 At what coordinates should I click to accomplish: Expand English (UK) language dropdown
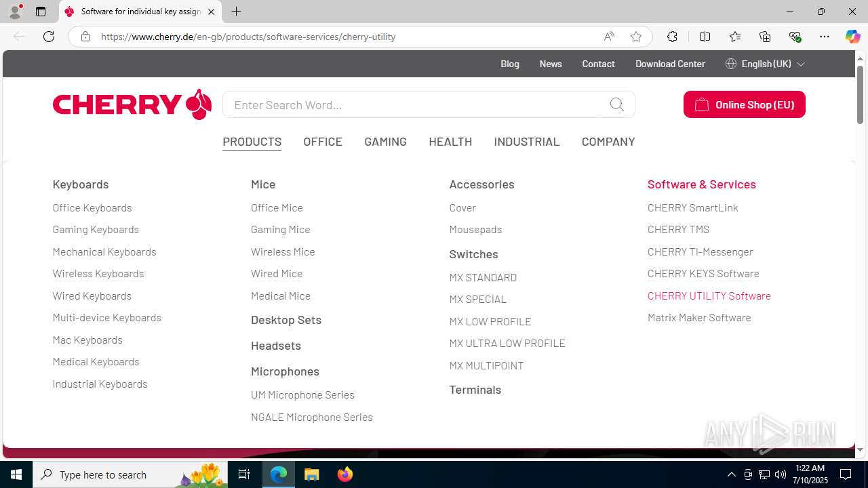765,64
